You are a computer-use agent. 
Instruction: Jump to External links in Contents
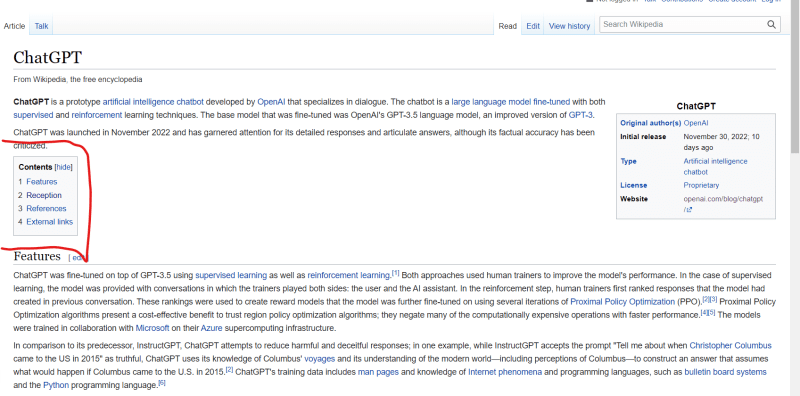pyautogui.click(x=49, y=221)
